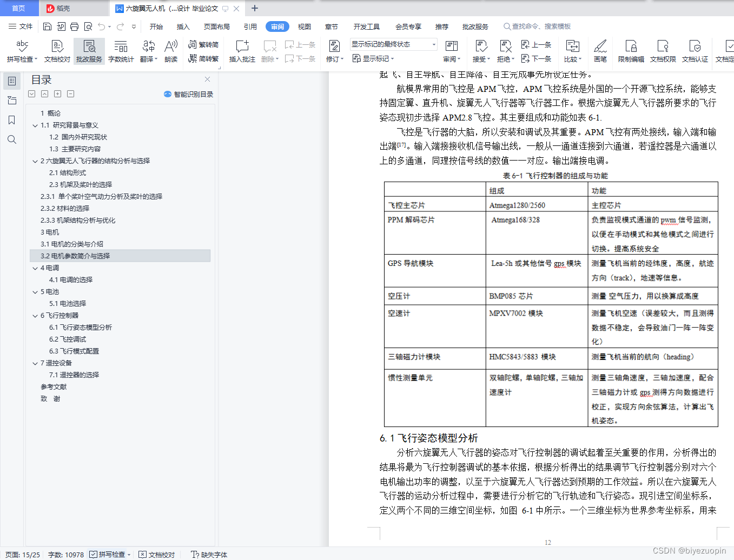Screen dimensions: 734x560
Task: Click the 修订 track changes icon
Action: click(334, 46)
